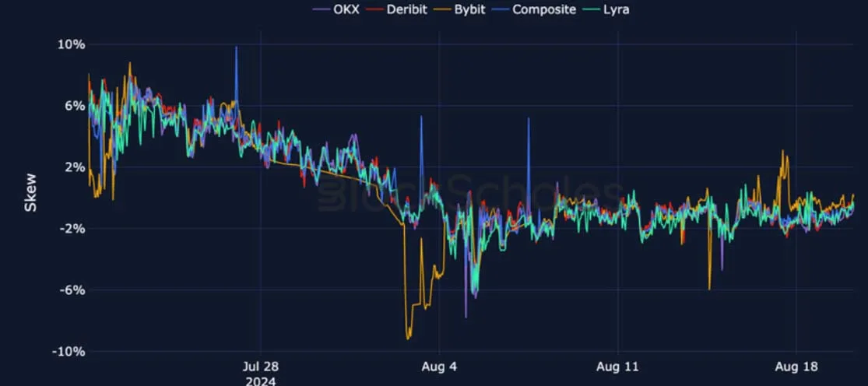Toggle the OKX series in legend
The width and height of the screenshot is (868, 386).
[x=336, y=9]
